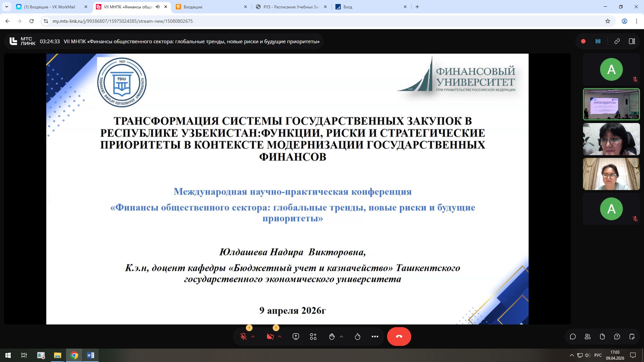
Task: Leave the call with red hang-up button
Action: click(399, 337)
